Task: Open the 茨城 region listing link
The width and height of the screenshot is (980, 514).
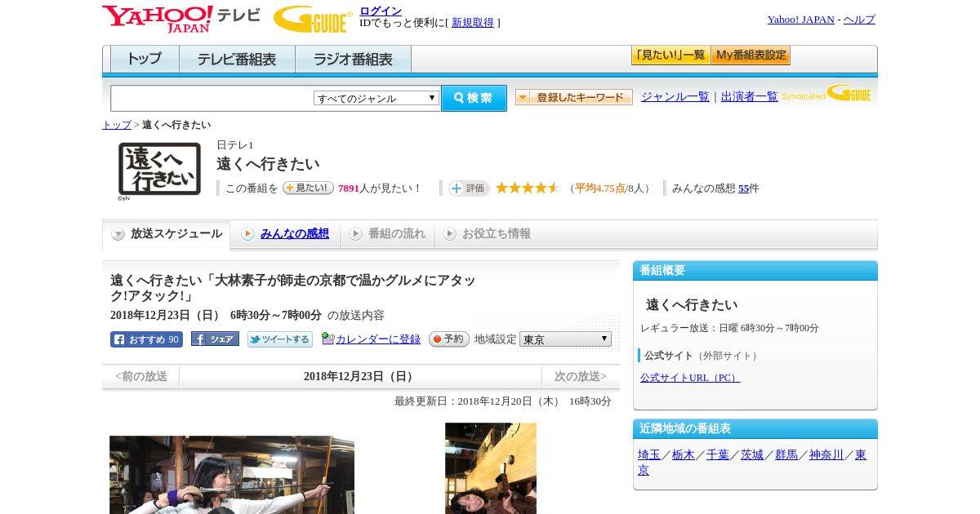Action: click(752, 455)
